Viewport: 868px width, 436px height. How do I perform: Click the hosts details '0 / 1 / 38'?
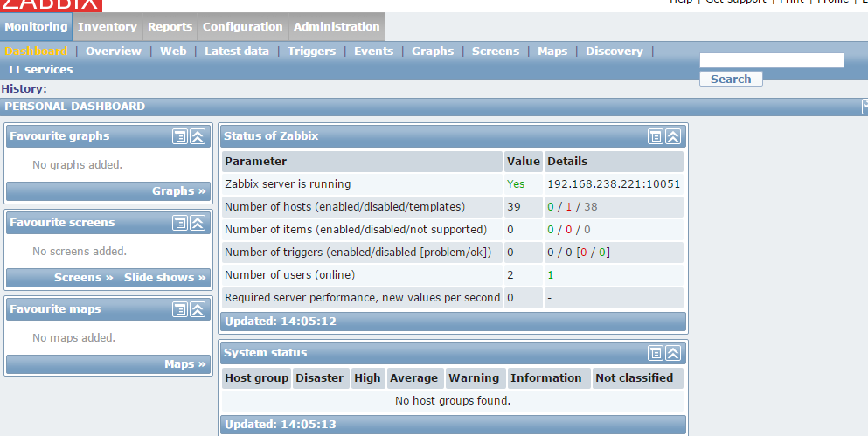(573, 206)
